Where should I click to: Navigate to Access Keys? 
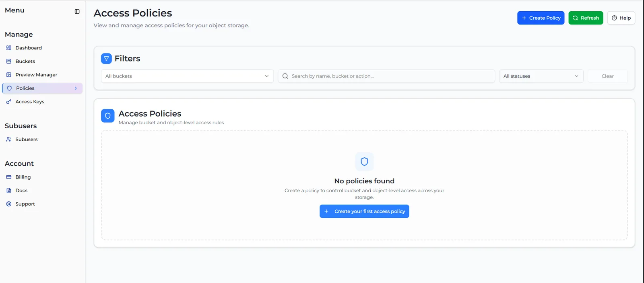click(42, 102)
